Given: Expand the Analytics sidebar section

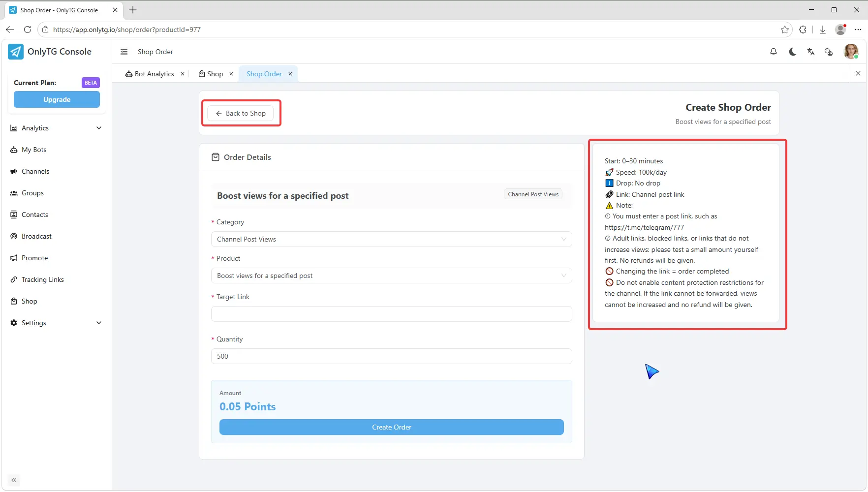Looking at the screenshot, I should (57, 128).
